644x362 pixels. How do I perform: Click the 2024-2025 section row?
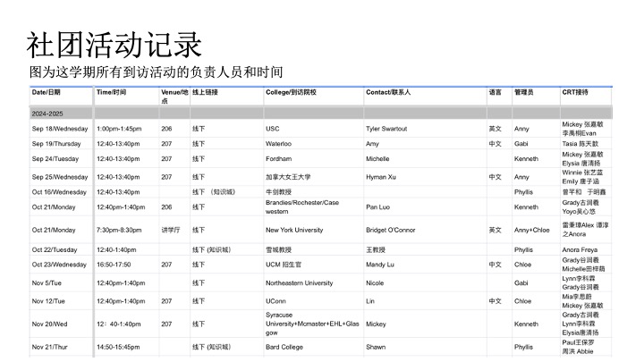tap(47, 114)
